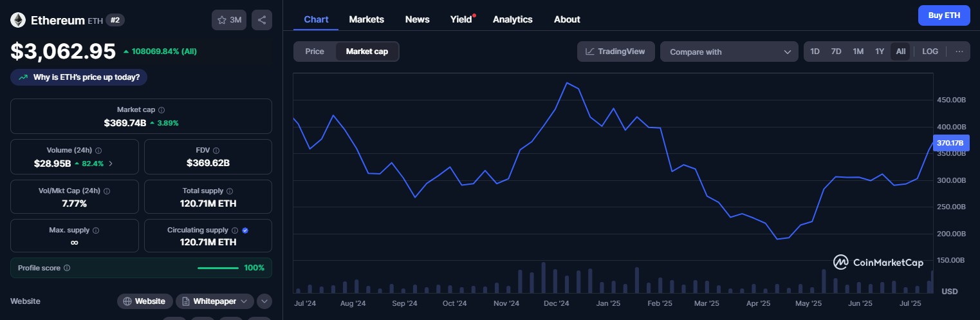Add Ethereum to watchlist via star button
The image size is (980, 320).
(x=229, y=20)
